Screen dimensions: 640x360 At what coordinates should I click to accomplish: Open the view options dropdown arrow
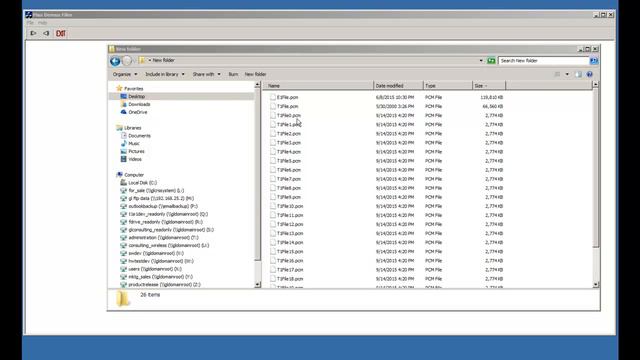[x=567, y=74]
